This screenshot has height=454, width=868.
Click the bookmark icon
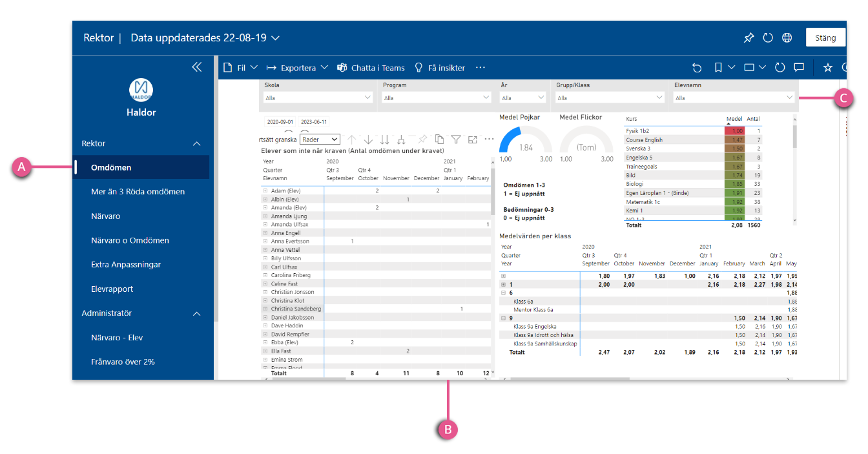tap(718, 67)
